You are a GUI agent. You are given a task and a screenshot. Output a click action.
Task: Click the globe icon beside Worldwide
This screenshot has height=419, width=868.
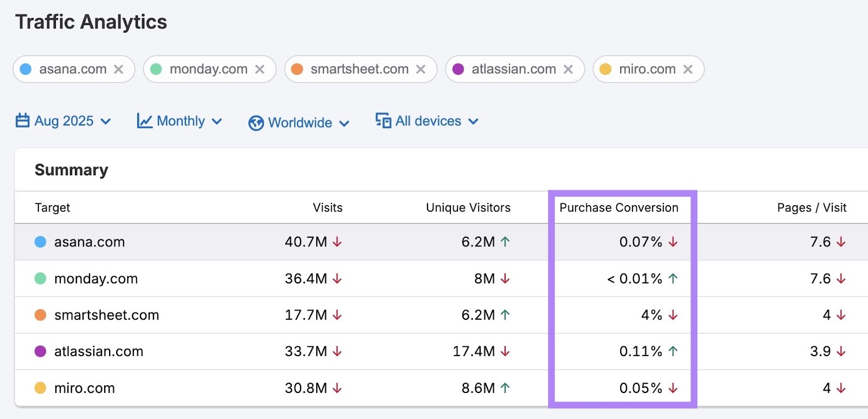click(256, 123)
